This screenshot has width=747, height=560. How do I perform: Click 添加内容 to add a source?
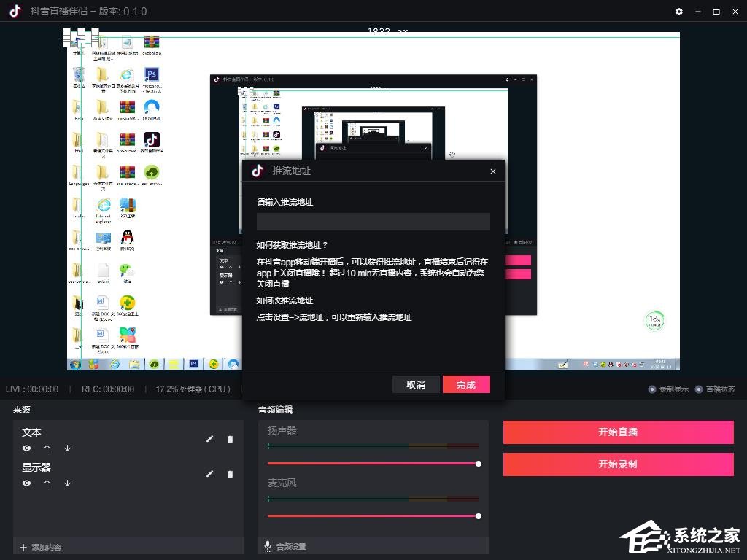(x=41, y=547)
